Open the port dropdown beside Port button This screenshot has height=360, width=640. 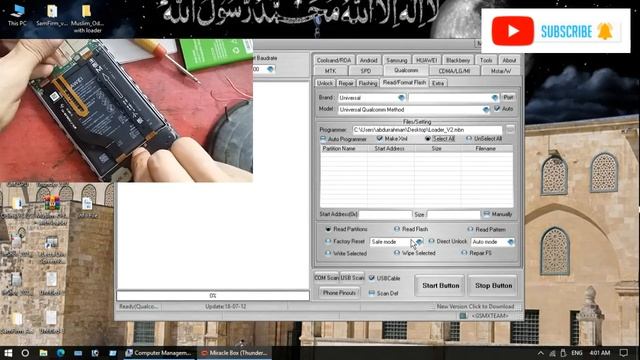[453, 98]
